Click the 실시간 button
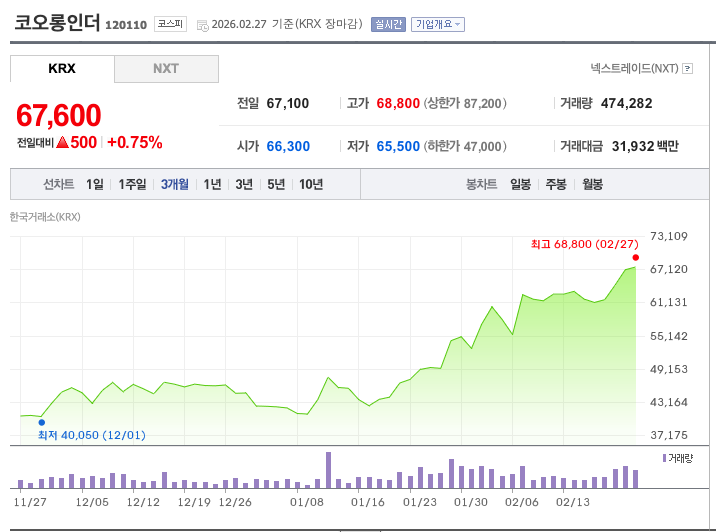The width and height of the screenshot is (716, 532). coord(388,24)
